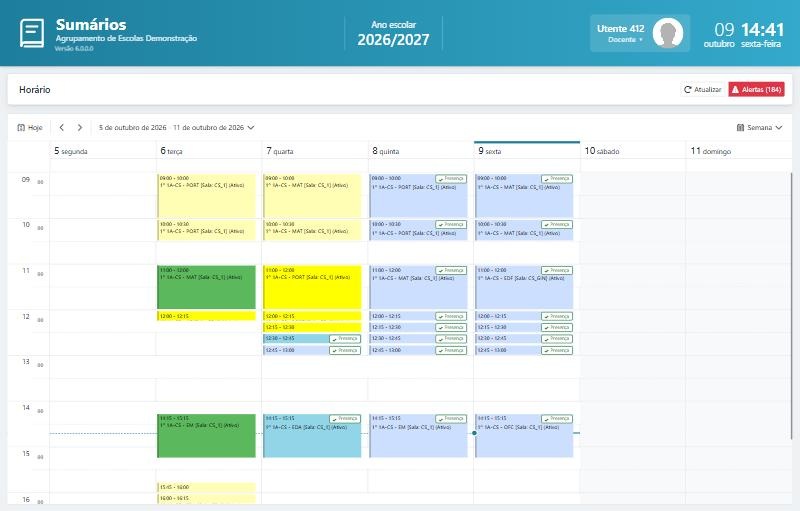Click the user avatar picture
Viewport: 800px width, 511px height.
668,33
